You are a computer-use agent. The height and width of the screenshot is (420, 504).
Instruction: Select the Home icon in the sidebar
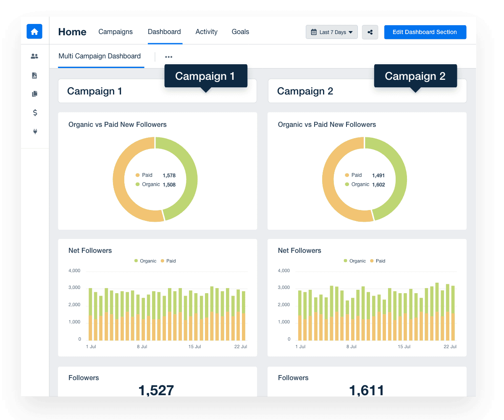34,31
